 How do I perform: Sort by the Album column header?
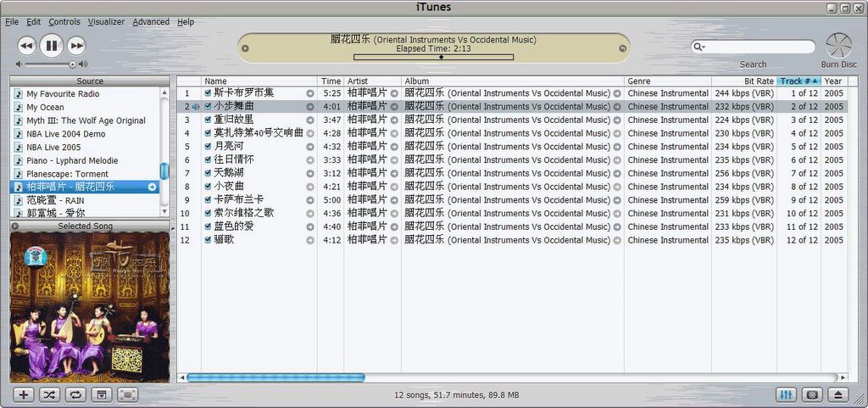[x=513, y=81]
